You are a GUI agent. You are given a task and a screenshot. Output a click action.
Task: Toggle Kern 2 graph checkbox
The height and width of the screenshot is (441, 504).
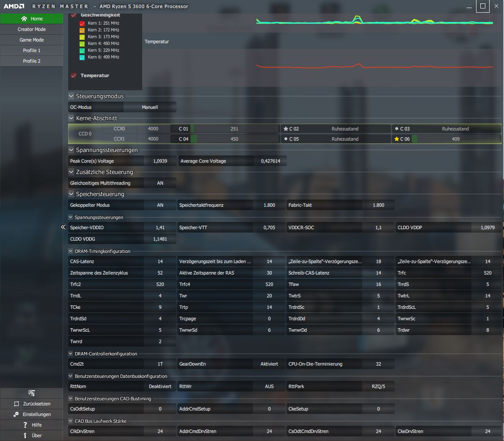coord(82,30)
